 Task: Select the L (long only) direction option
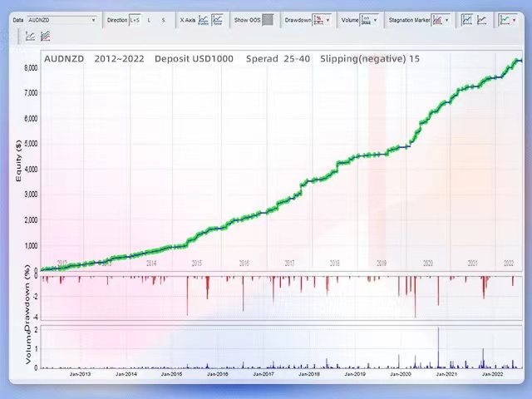(149, 20)
